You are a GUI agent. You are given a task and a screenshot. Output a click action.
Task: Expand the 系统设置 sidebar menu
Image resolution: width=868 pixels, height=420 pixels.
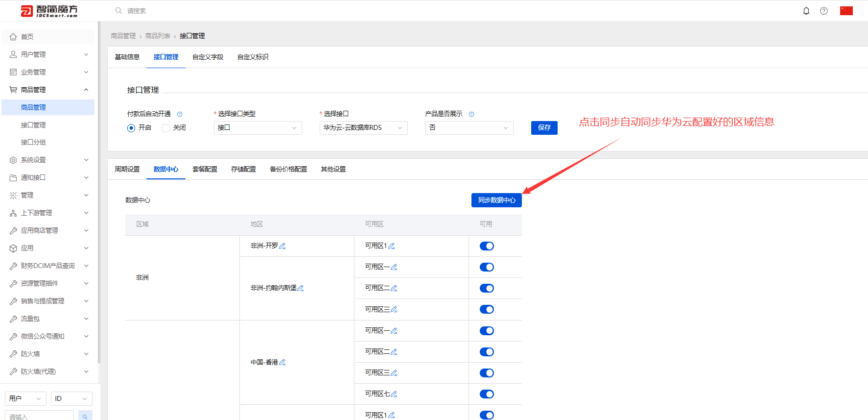48,160
